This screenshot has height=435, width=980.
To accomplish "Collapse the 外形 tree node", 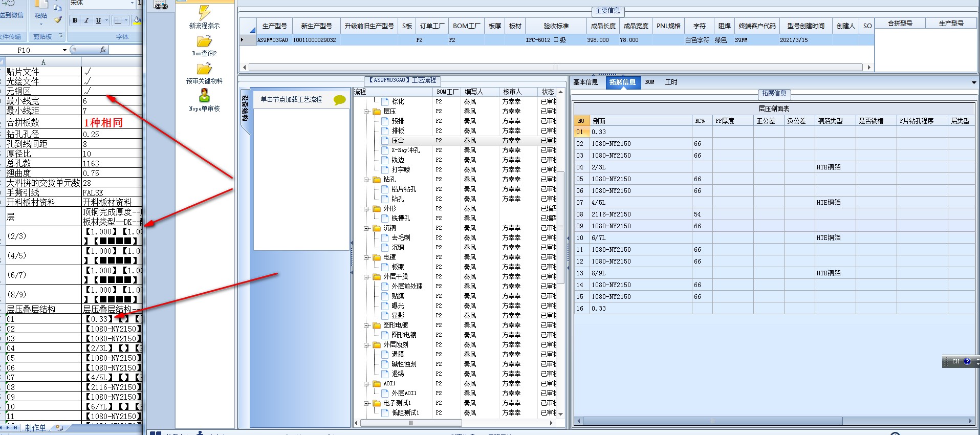I will (x=366, y=208).
